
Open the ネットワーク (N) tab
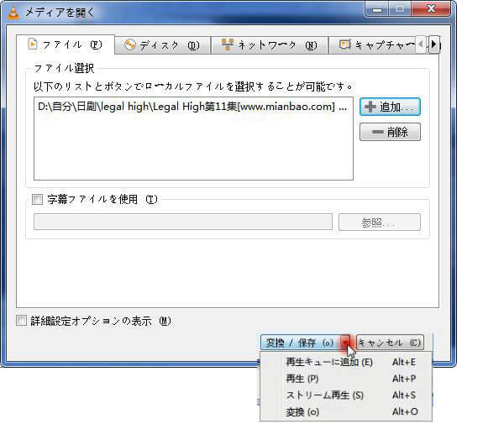click(270, 45)
